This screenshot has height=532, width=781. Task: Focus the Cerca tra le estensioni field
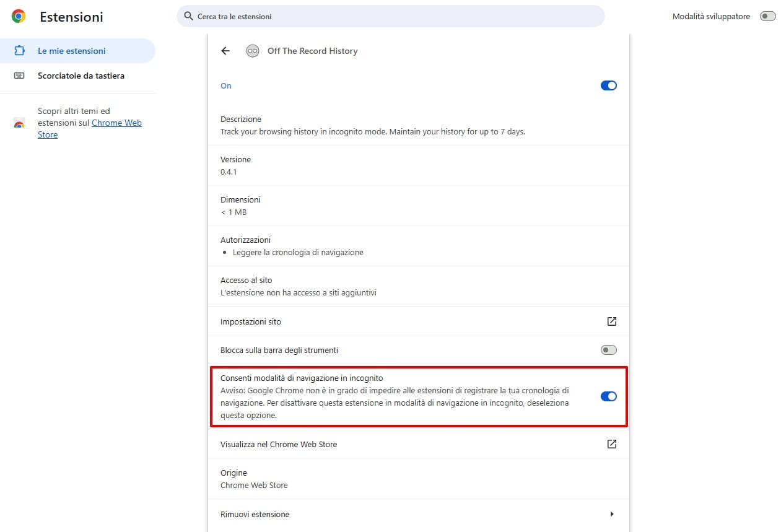[391, 16]
